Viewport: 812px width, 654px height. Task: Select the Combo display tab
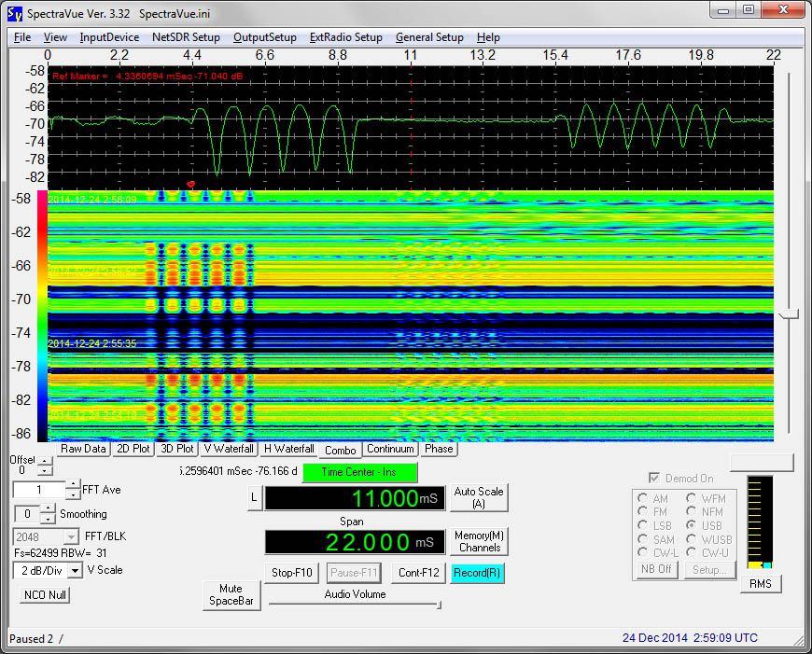(x=341, y=450)
